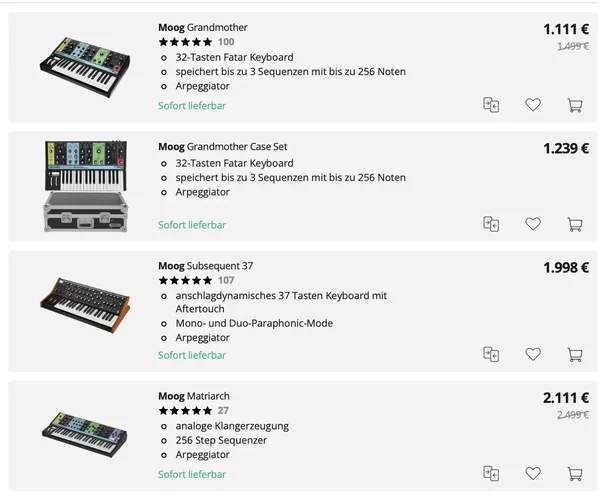Open the Moog Grandmother Case Set link
The image size is (606, 500).
[x=222, y=147]
